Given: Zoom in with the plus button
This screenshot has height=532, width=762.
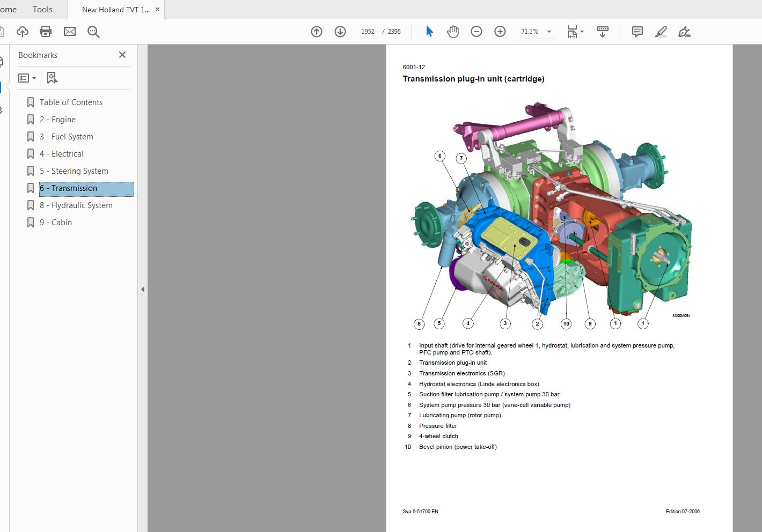Looking at the screenshot, I should coord(500,32).
